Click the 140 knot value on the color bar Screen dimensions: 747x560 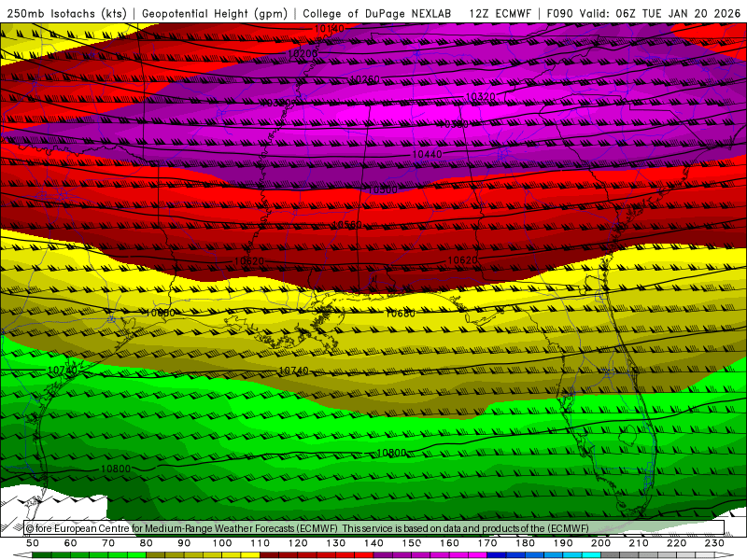(374, 543)
